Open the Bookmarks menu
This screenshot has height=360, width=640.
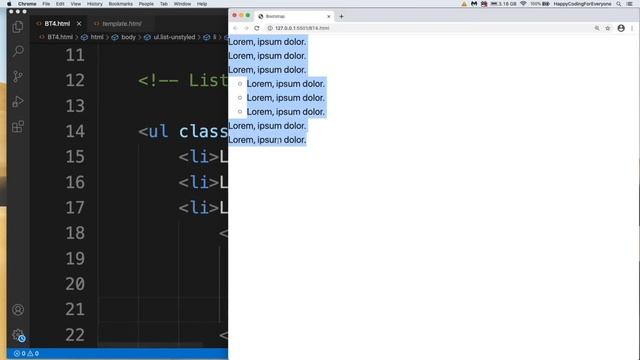pos(120,4)
